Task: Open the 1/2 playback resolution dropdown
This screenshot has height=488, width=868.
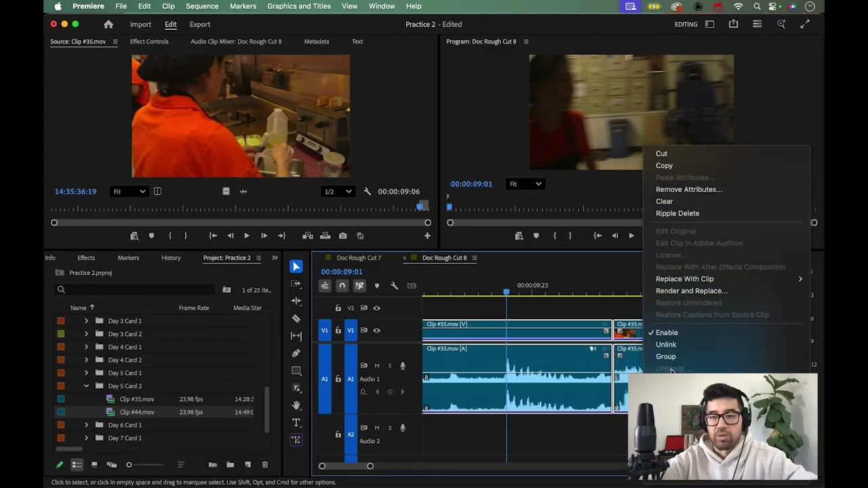Action: pyautogui.click(x=338, y=191)
